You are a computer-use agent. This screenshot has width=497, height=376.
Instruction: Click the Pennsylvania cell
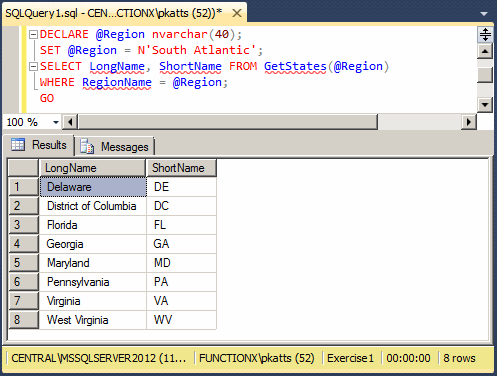93,282
